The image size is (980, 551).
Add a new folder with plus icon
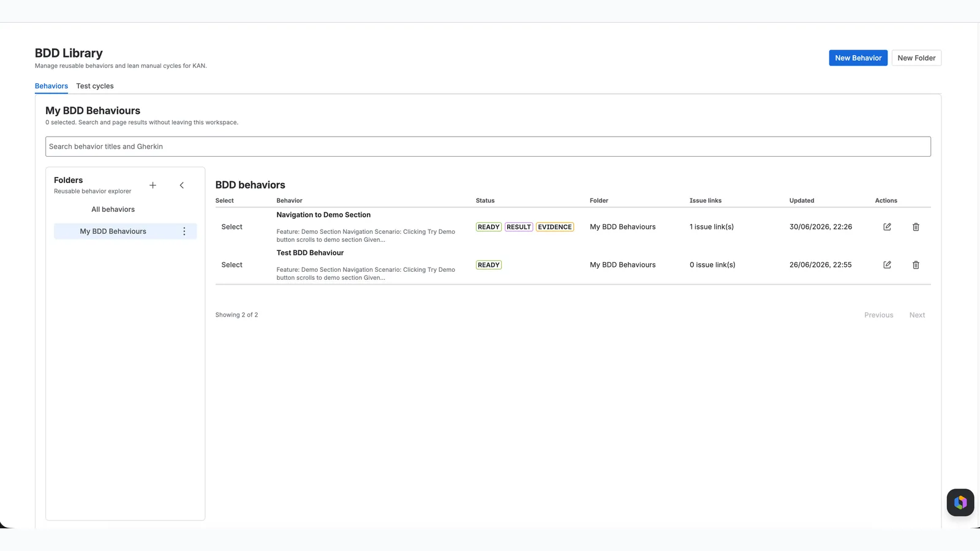click(153, 185)
